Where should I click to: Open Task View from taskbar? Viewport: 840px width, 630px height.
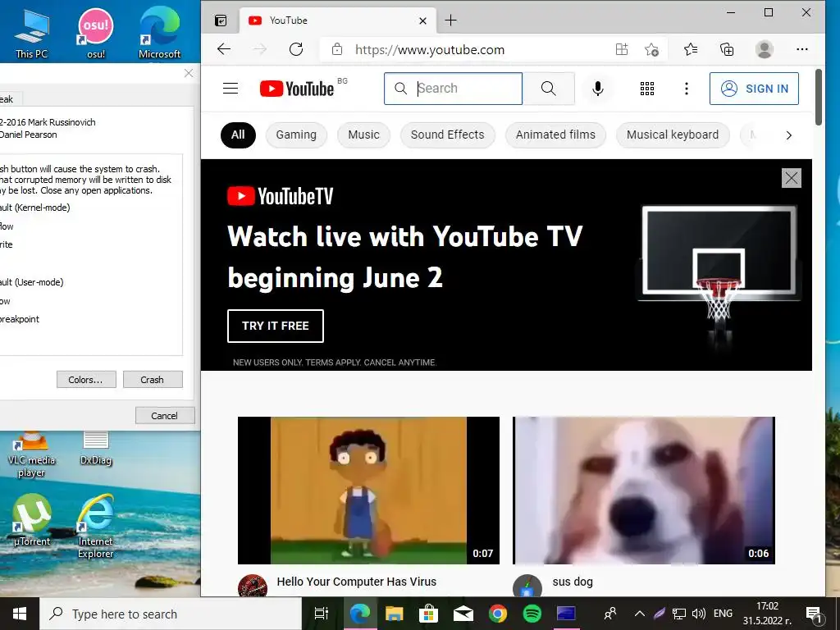(x=322, y=614)
